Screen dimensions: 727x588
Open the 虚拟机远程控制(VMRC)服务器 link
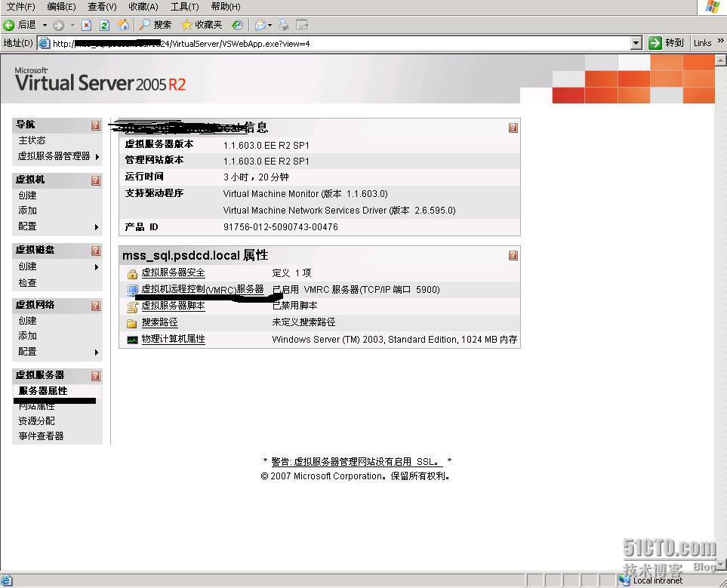(202, 289)
